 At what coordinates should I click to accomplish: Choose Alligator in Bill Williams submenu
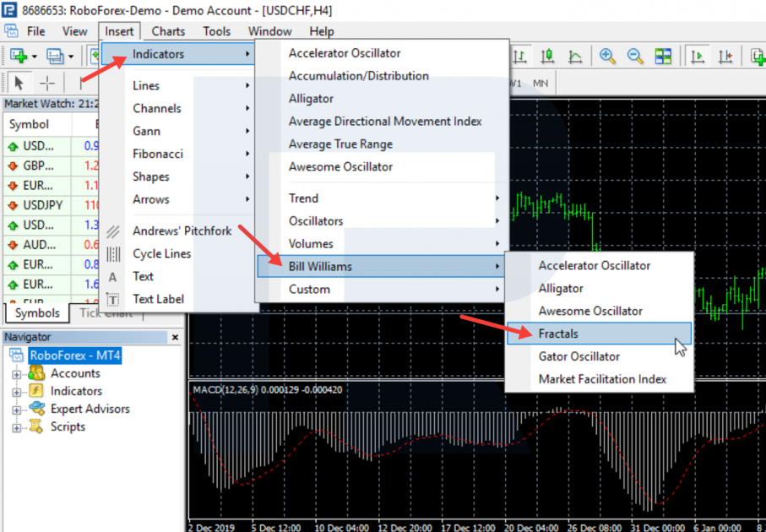600,288
